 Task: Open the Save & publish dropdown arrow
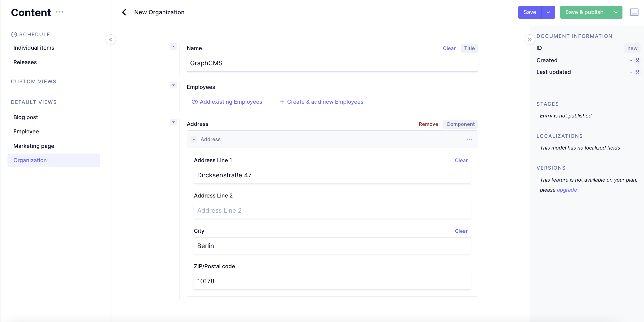coord(615,12)
